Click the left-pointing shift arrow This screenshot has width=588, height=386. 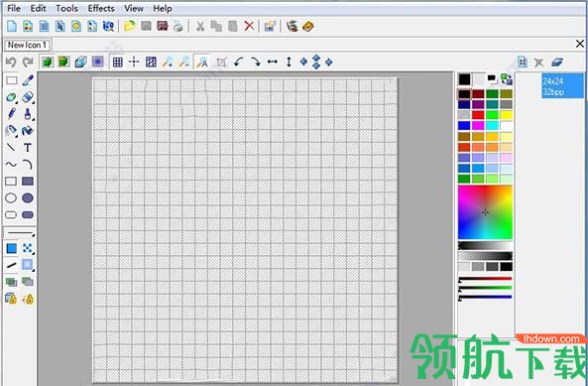pos(303,62)
